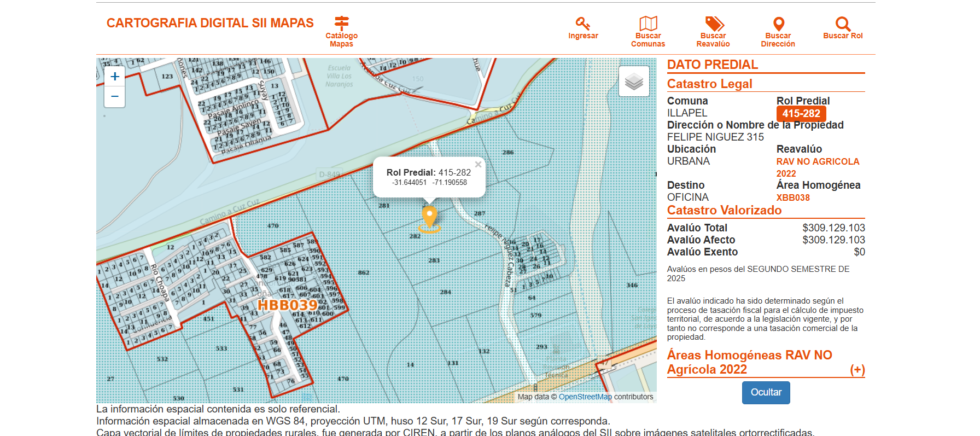Click the DATO PREDIAL panel heading
980x436 pixels.
coord(712,65)
